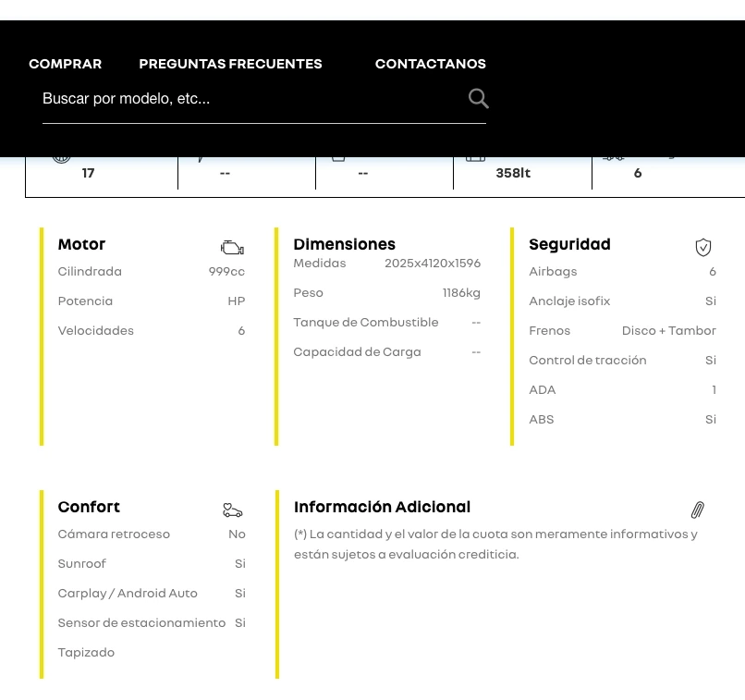745x700 pixels.
Task: Go to PREGUNTAS FRECUENTES page
Action: (230, 64)
